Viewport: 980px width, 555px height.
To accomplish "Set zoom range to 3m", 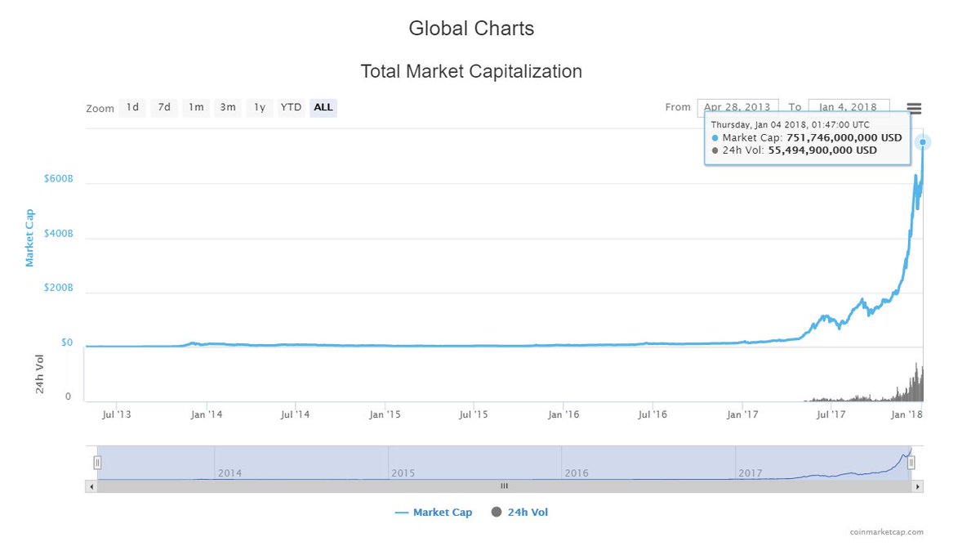I will [x=228, y=107].
